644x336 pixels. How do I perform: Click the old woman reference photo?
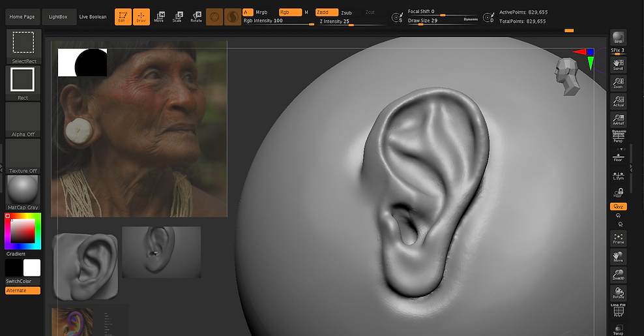pyautogui.click(x=139, y=129)
